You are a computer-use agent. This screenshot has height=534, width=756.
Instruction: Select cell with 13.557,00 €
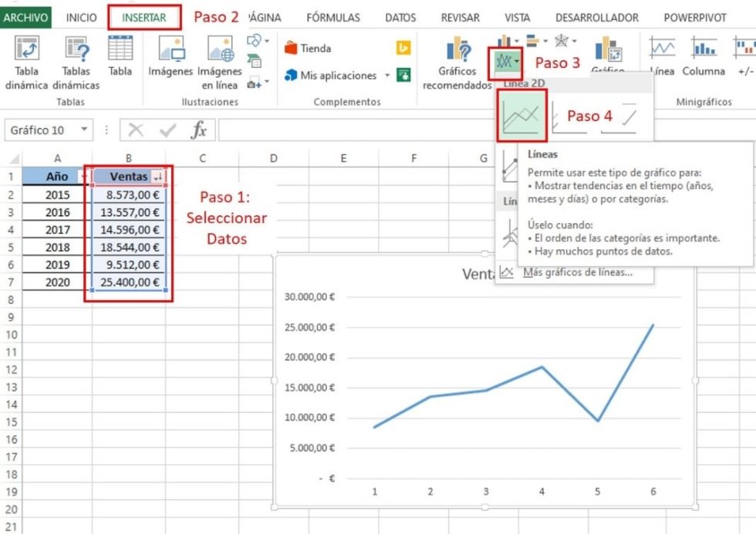[129, 212]
